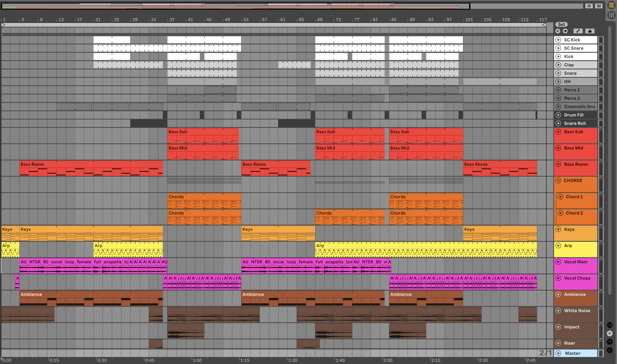617x364 pixels.
Task: Collapse the Bass Sub track
Action: pyautogui.click(x=558, y=132)
